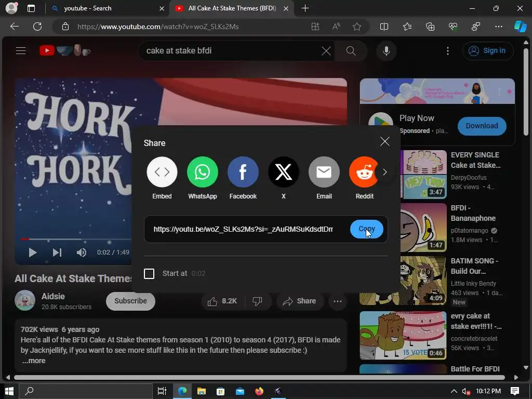Clear the search text with X
Screen dimensions: 532x399
coord(326,51)
